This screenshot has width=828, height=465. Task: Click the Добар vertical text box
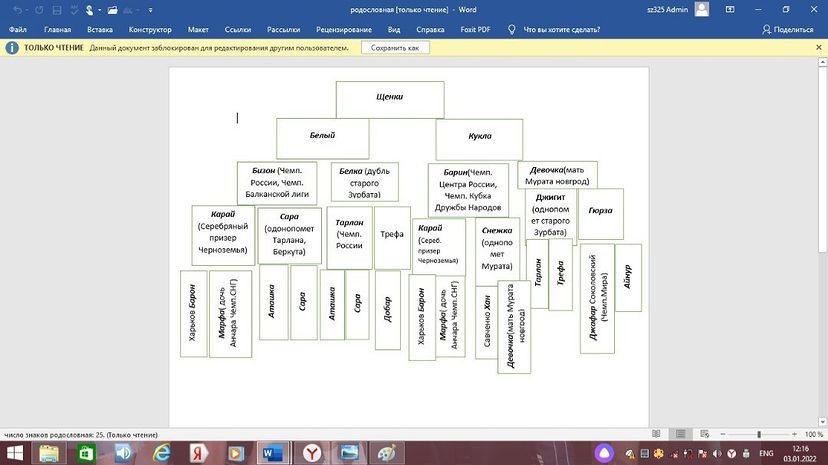pyautogui.click(x=388, y=310)
